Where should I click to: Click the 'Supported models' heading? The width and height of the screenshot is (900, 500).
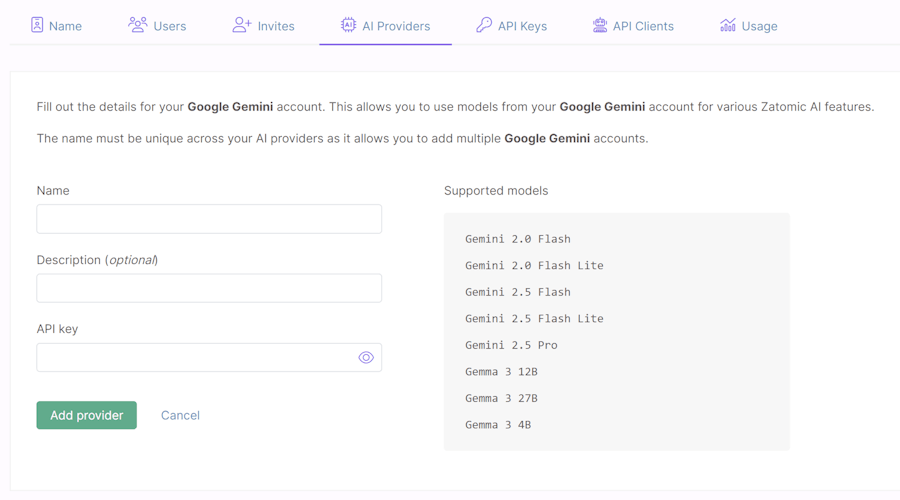(x=496, y=191)
